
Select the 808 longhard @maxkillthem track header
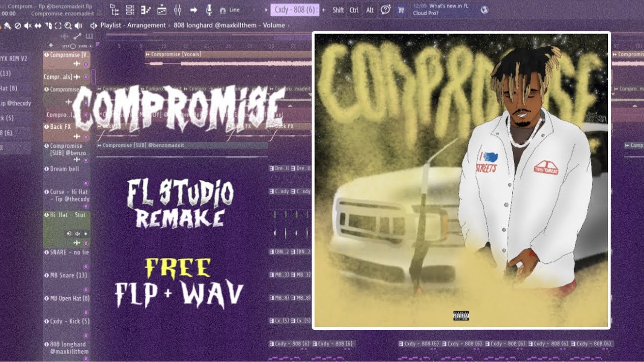66,350
